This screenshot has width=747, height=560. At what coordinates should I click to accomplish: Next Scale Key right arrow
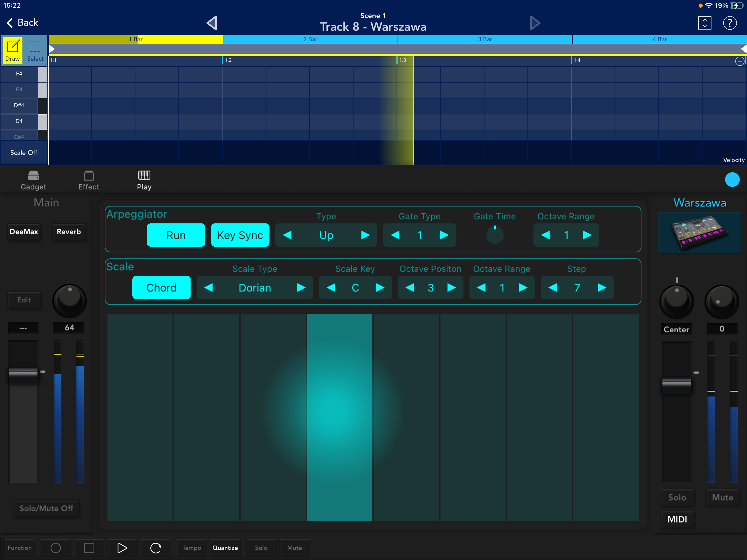tap(380, 287)
